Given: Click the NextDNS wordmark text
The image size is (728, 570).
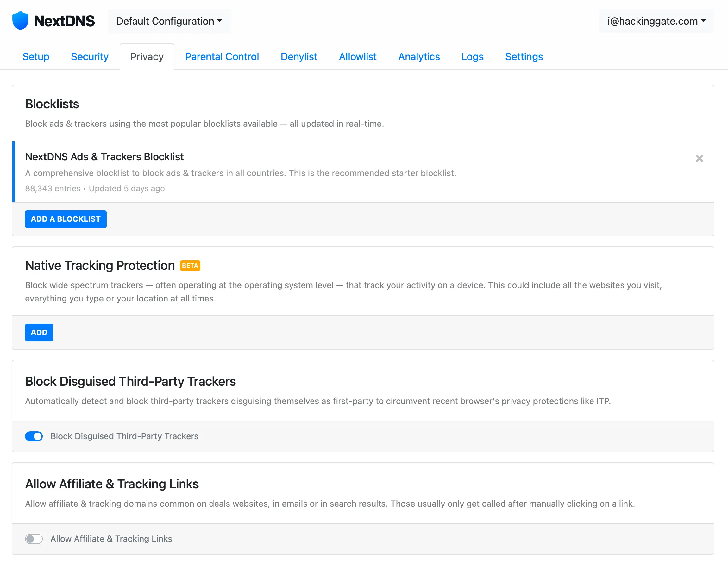Looking at the screenshot, I should point(64,21).
